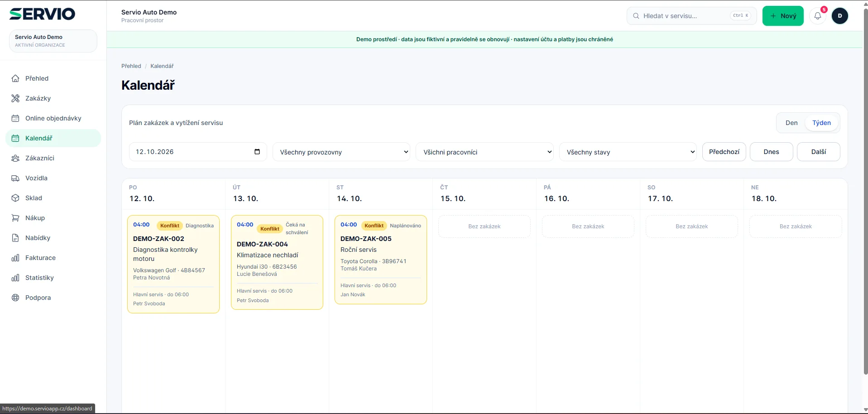Screen dimensions: 868x414
Task: Click the date field showing 12.10.2026
Action: click(198, 152)
